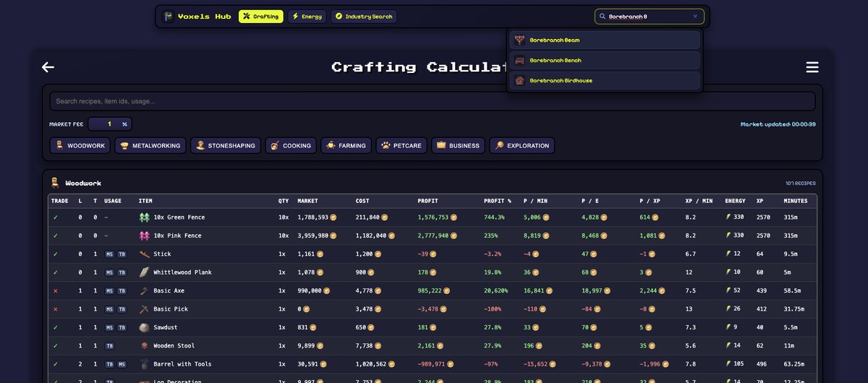The height and width of the screenshot is (383, 868).
Task: Click the Wooden Stool item icon
Action: point(144,345)
